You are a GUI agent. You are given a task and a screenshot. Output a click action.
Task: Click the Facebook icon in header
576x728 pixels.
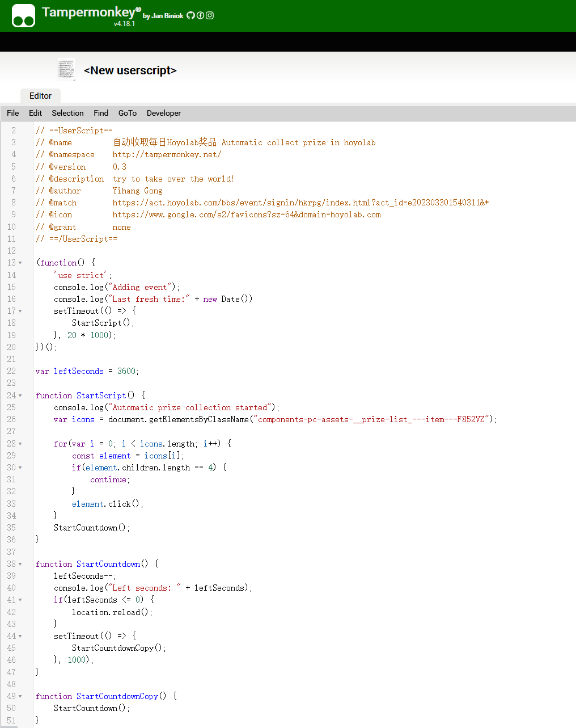click(x=200, y=15)
